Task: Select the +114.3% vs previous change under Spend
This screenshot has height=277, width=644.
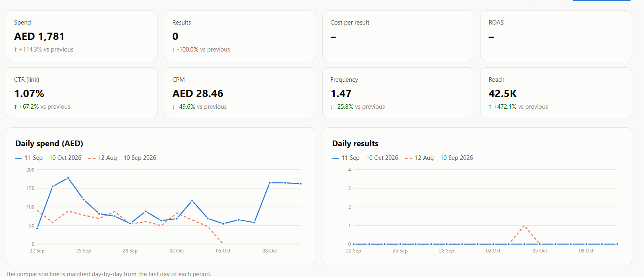Action: tap(44, 50)
